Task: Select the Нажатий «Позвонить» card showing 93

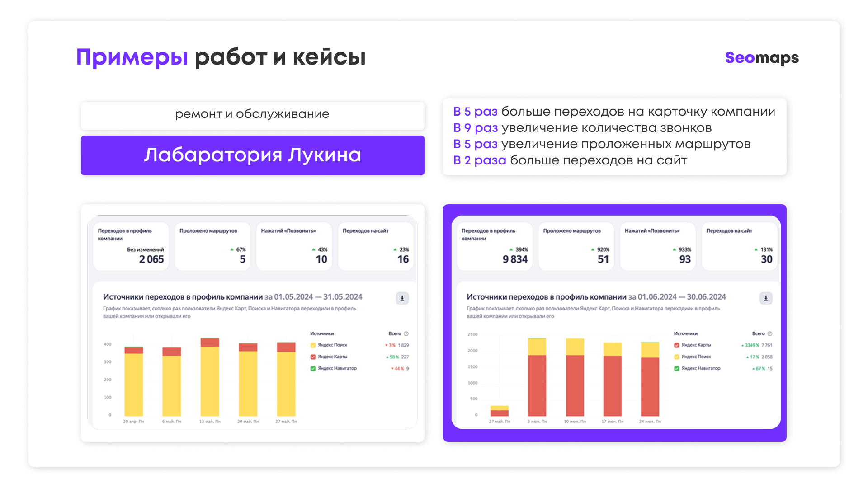Action: tap(658, 246)
